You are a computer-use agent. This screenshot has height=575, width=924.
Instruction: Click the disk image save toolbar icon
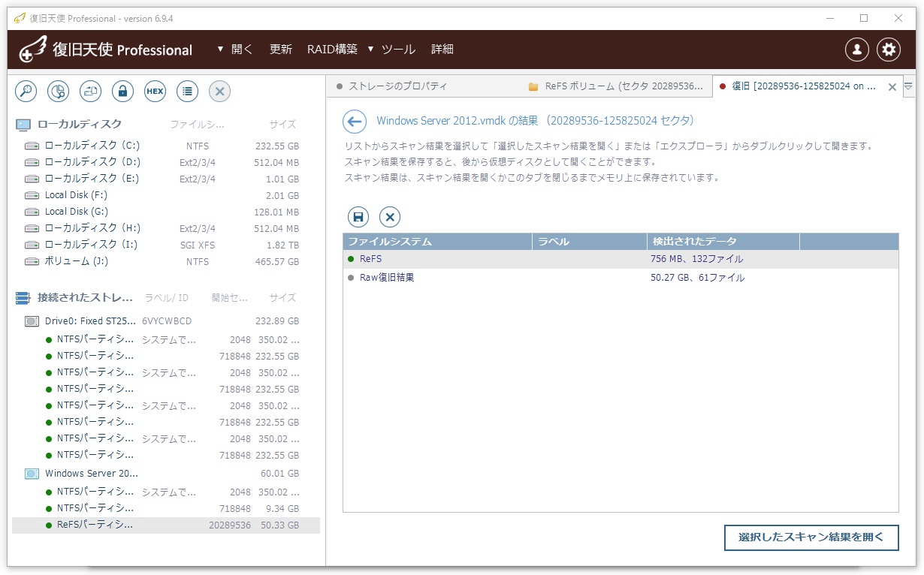click(x=91, y=92)
